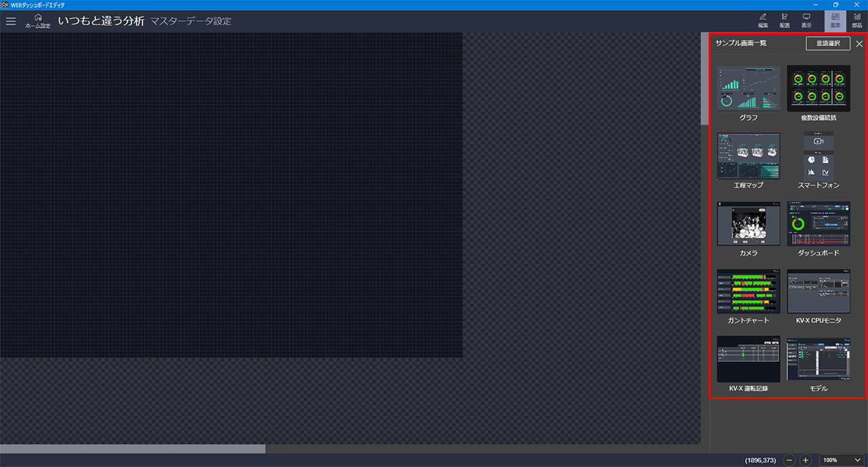Screen dimensions: 868x467
Task: Toggle the 画面 screen panel
Action: (x=835, y=20)
